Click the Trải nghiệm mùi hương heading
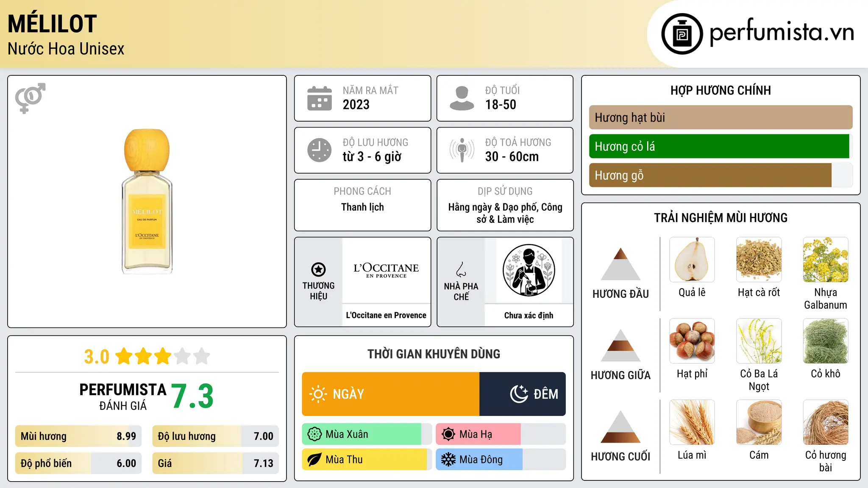This screenshot has height=488, width=868. pyautogui.click(x=721, y=218)
